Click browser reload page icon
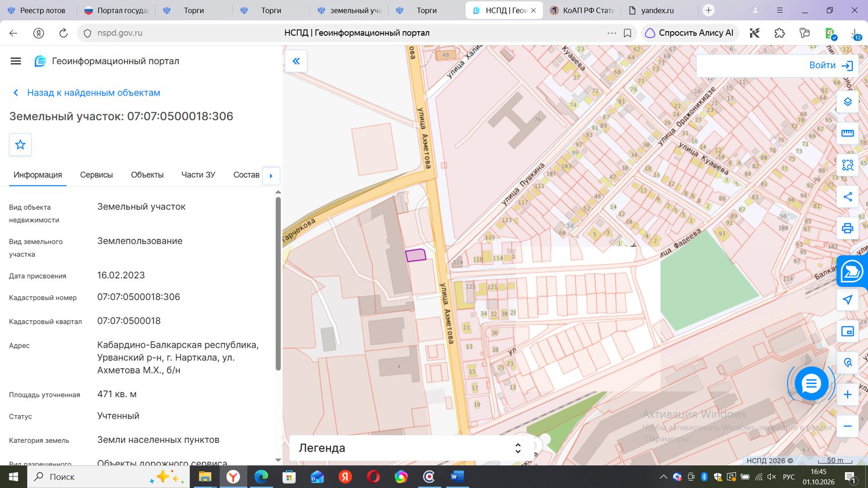This screenshot has width=868, height=488. (64, 33)
